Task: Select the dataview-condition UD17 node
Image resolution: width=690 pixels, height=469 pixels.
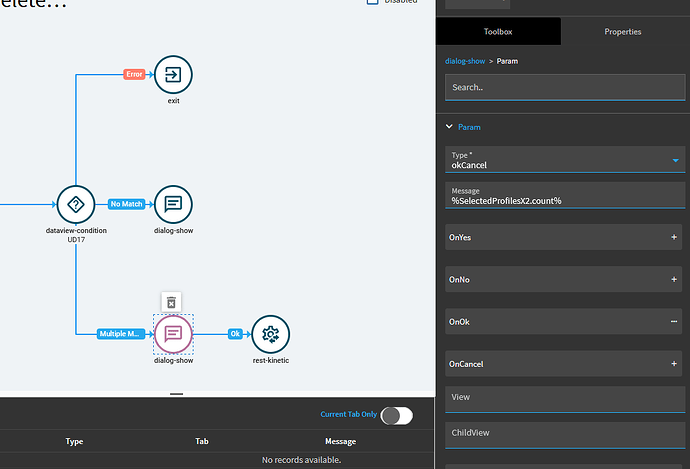Action: (x=76, y=205)
